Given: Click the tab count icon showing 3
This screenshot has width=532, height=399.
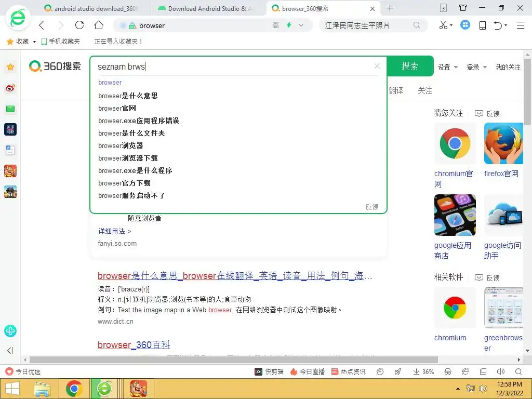Looking at the screenshot, I should click(443, 8).
